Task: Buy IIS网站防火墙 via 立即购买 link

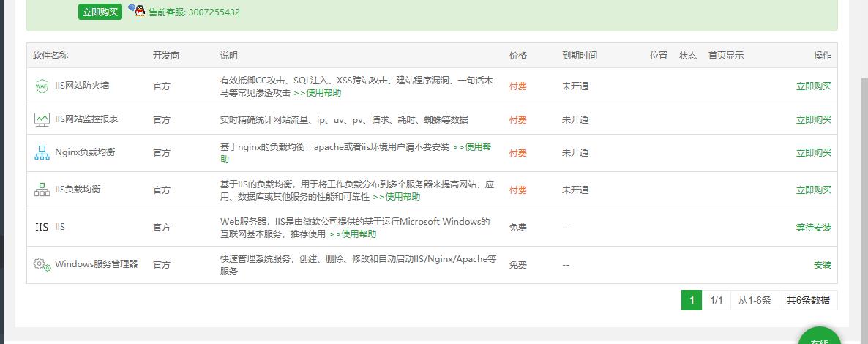Action: click(814, 86)
